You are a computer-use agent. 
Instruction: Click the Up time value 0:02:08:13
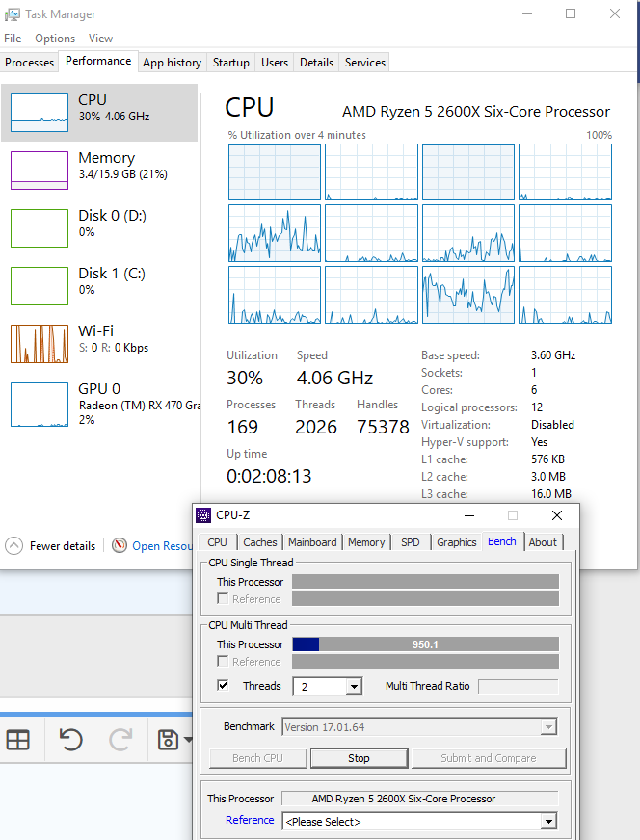(269, 476)
